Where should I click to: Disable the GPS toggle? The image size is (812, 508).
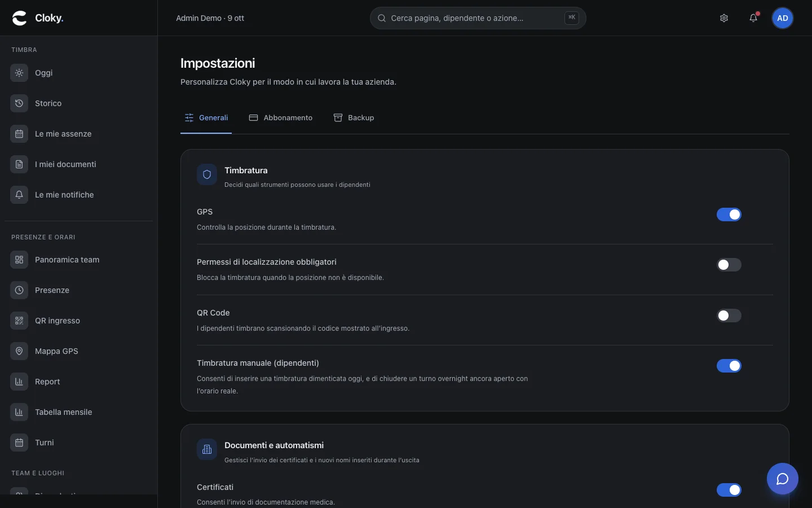click(729, 214)
